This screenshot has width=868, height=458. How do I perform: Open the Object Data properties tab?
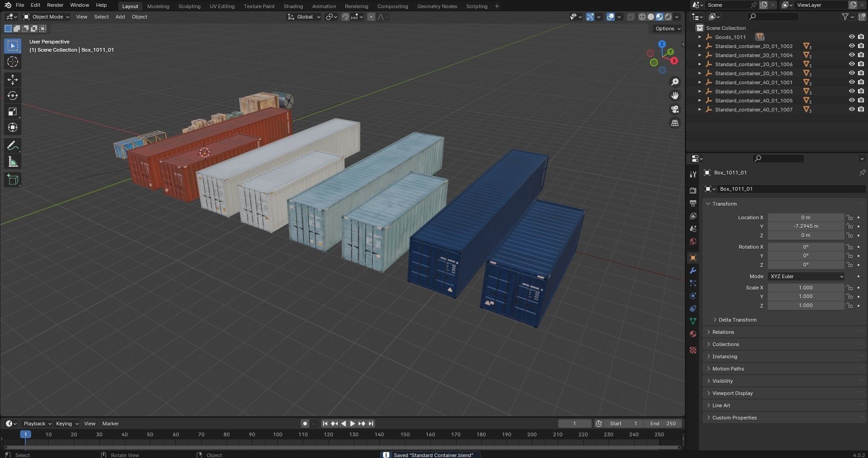(693, 321)
